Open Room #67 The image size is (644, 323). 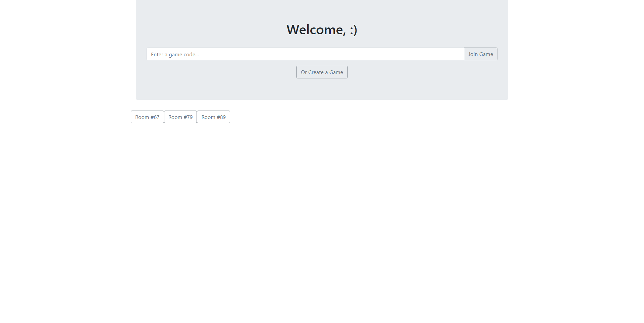147,117
